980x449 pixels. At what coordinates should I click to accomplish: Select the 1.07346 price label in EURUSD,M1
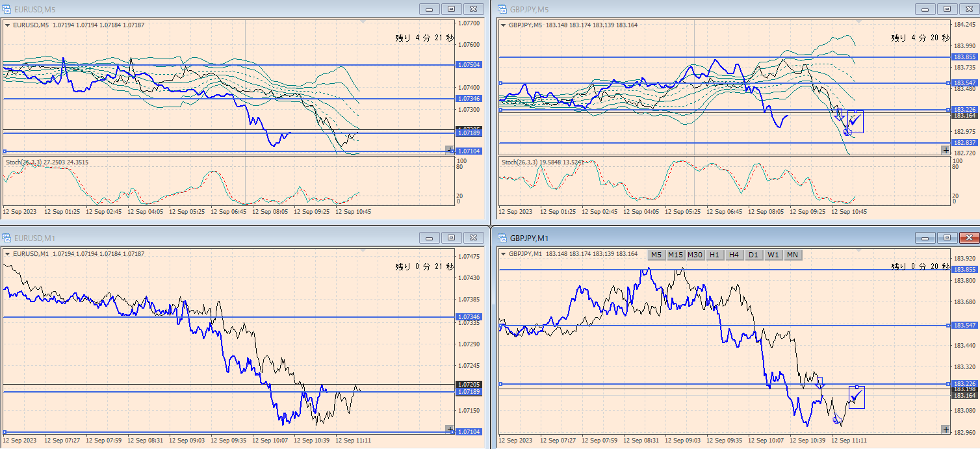[469, 317]
